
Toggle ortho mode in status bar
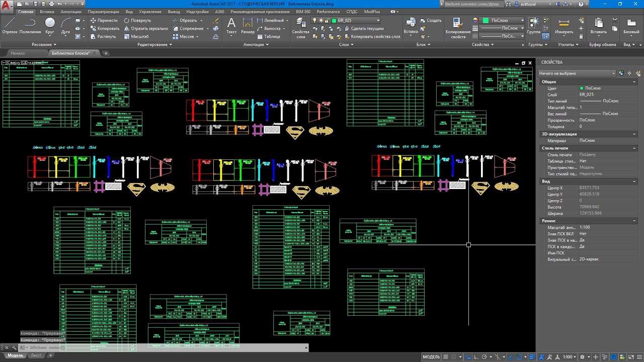[x=476, y=357]
